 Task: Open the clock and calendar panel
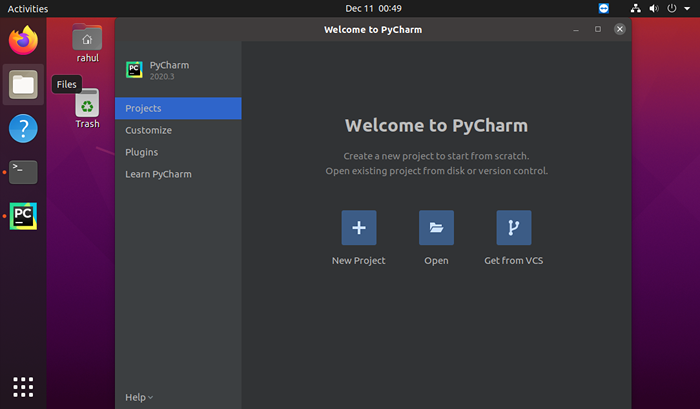point(349,8)
